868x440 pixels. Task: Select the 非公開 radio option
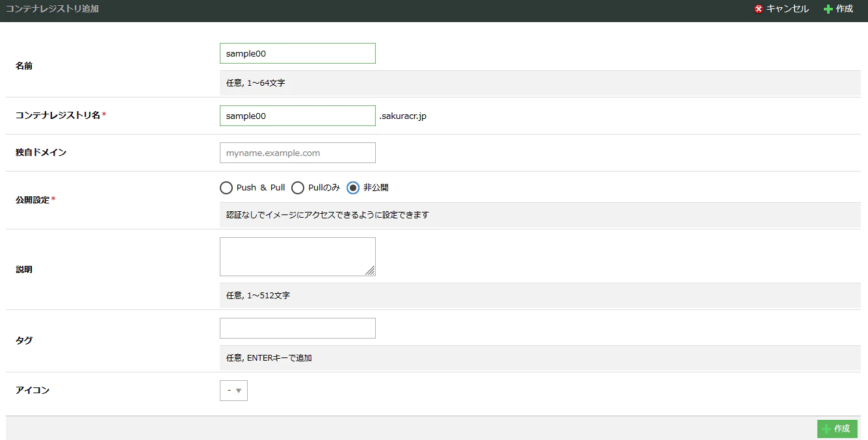point(353,188)
